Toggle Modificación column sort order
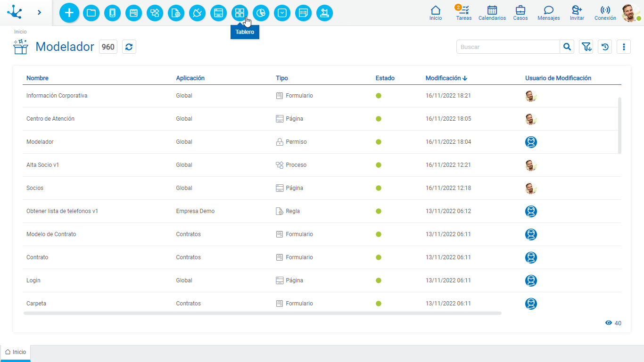Screen dimensions: 644x362 point(446,78)
